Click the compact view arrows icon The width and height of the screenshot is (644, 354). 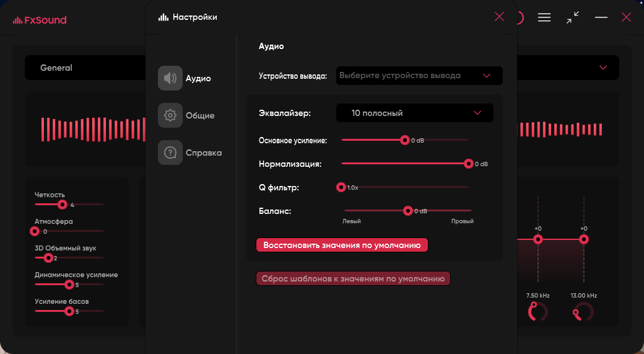(x=573, y=17)
